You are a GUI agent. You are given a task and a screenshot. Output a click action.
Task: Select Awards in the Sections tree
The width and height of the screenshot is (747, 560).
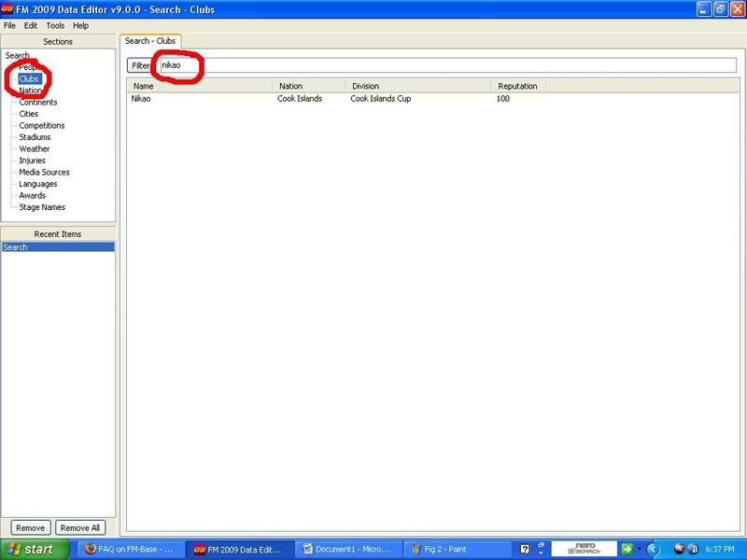[x=33, y=196]
